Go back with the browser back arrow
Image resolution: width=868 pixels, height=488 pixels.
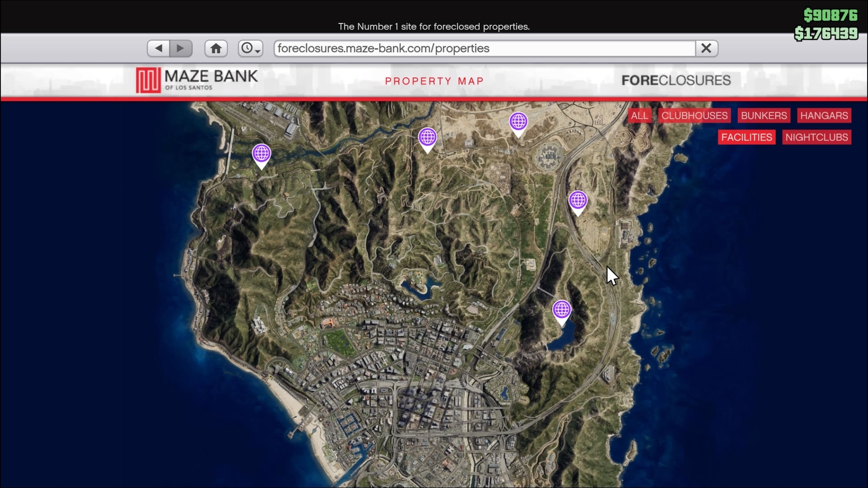coord(159,48)
